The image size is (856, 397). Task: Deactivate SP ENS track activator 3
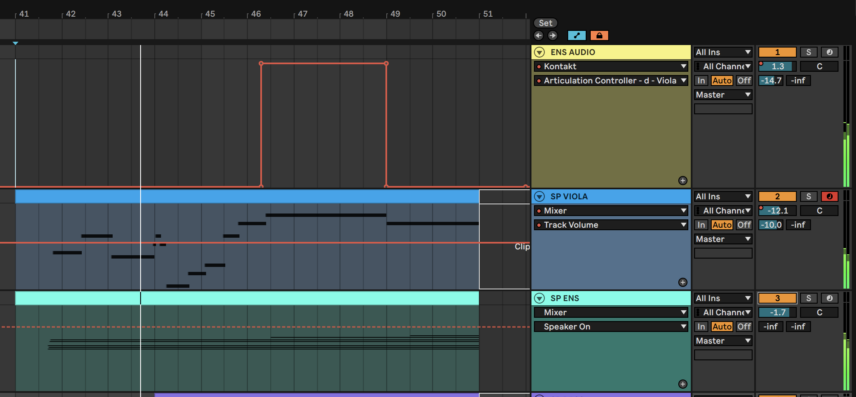(777, 298)
